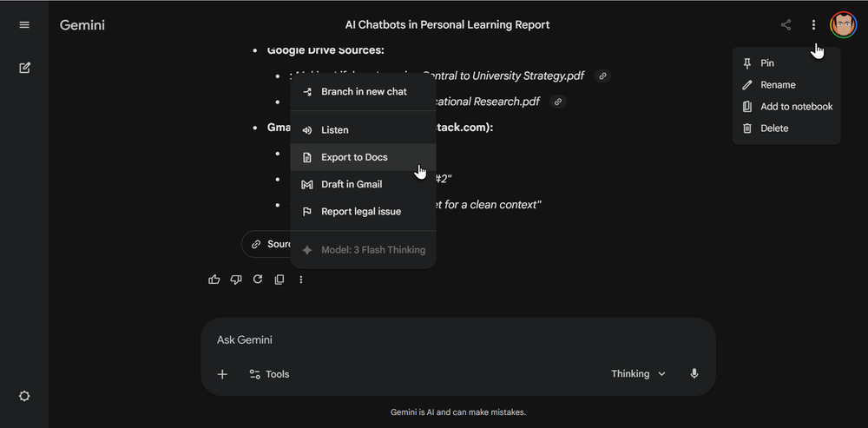Choose Export to Docs
The width and height of the screenshot is (868, 428).
point(363,157)
